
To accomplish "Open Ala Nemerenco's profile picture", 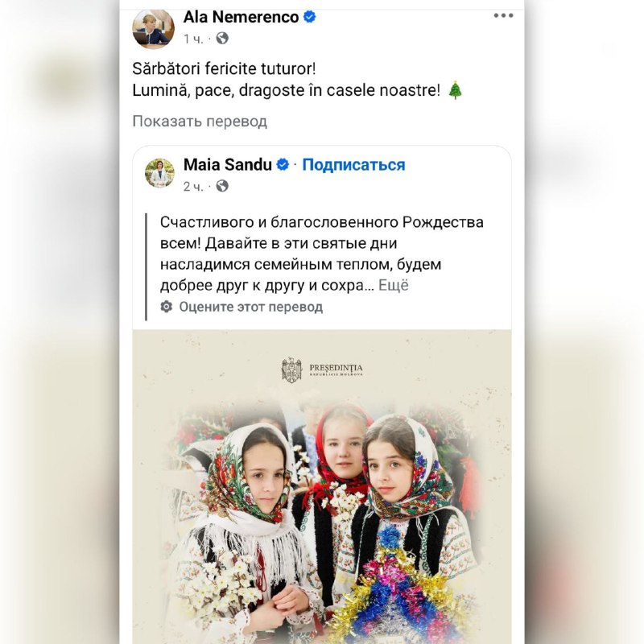I will (x=153, y=29).
